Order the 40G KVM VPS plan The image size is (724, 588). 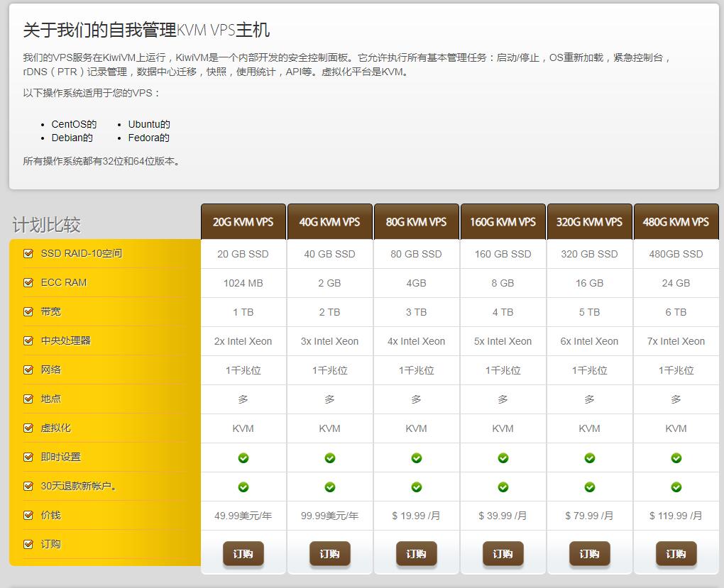pyautogui.click(x=329, y=553)
